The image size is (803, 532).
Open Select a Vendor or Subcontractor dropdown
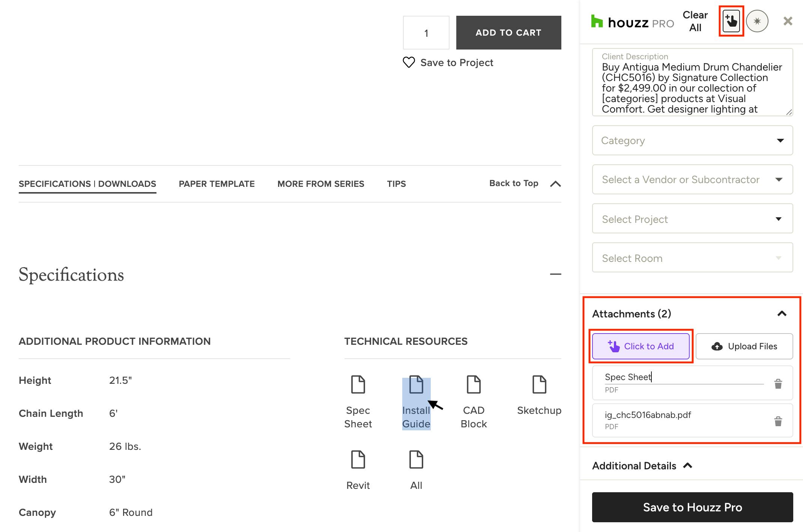[x=692, y=179]
